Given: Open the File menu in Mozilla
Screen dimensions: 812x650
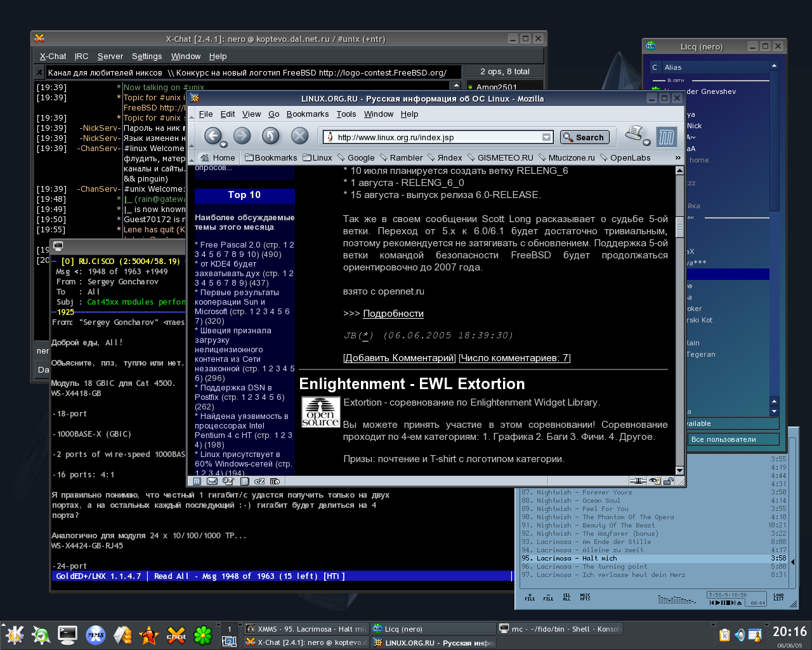Looking at the screenshot, I should coord(206,114).
